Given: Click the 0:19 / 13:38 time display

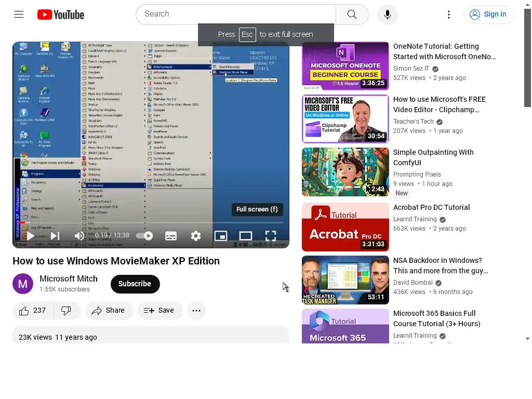Looking at the screenshot, I should (x=112, y=235).
